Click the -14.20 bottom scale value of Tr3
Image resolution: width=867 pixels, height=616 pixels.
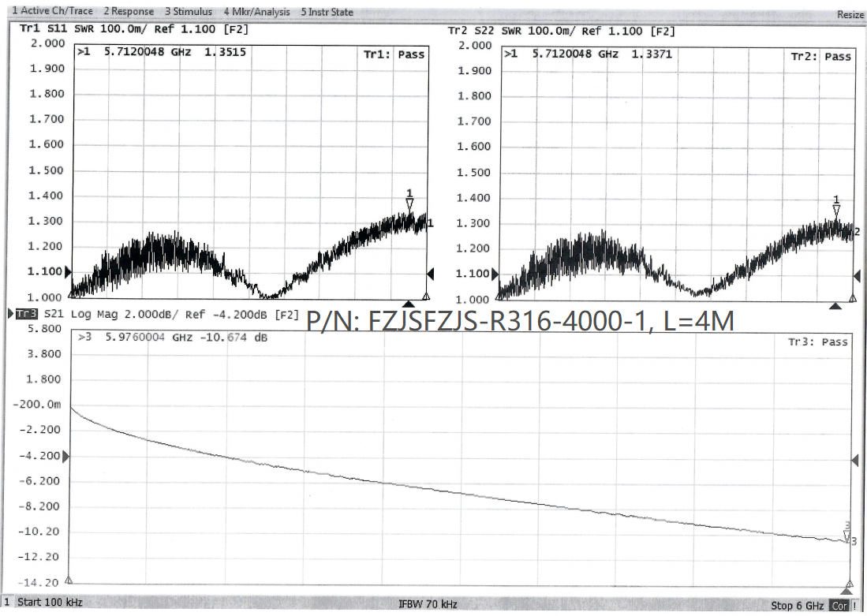pos(38,582)
